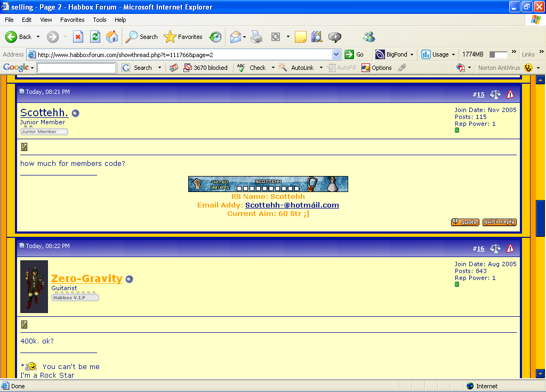The image size is (546, 392).
Task: Toggle the Google toolbar popup blocker
Action: point(205,68)
